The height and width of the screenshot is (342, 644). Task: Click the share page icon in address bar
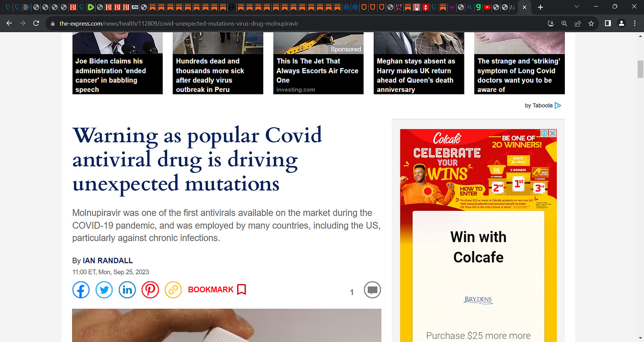(578, 23)
